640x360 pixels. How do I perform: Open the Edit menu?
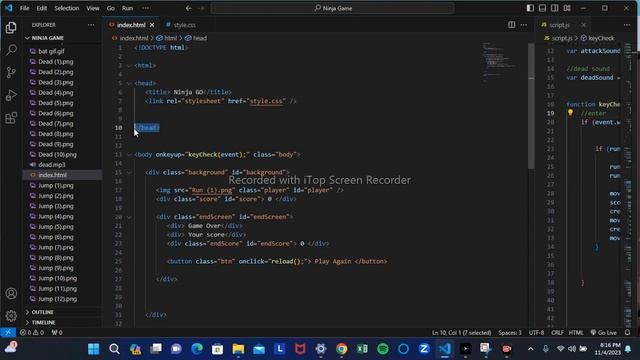pyautogui.click(x=42, y=8)
